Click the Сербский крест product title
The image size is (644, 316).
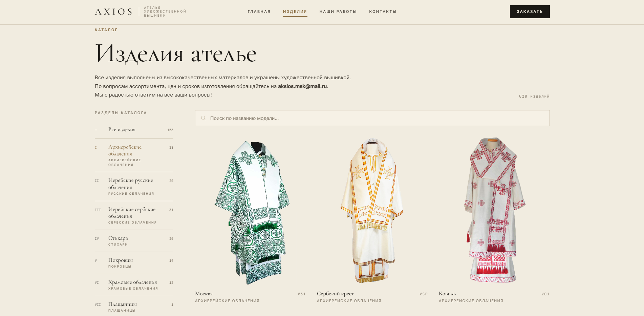[335, 294]
